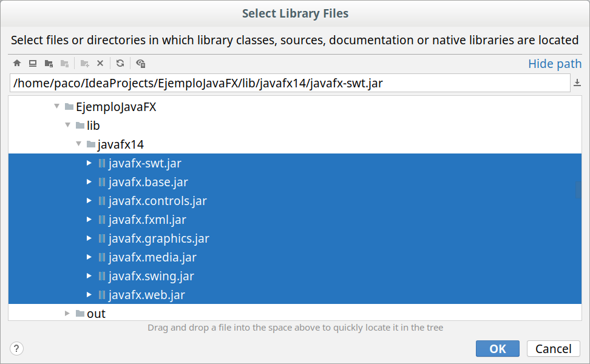
Task: Click the vertical scrollbar thumb
Action: pos(578,190)
